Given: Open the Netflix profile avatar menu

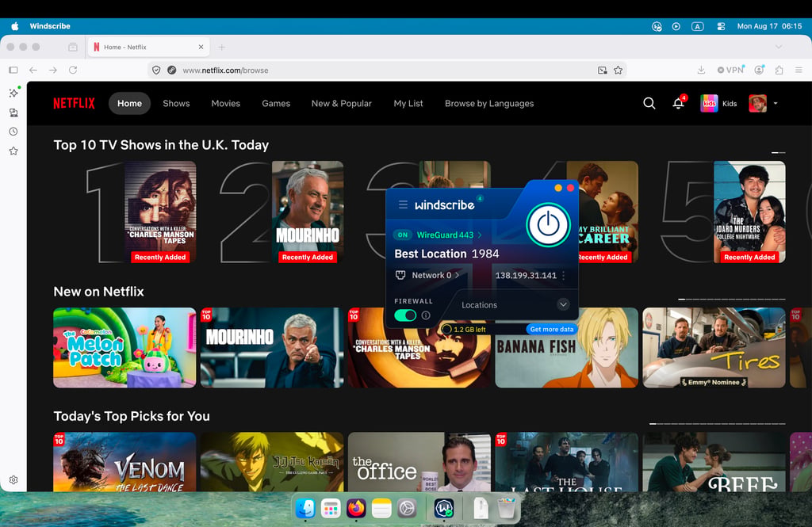Looking at the screenshot, I should (x=757, y=104).
